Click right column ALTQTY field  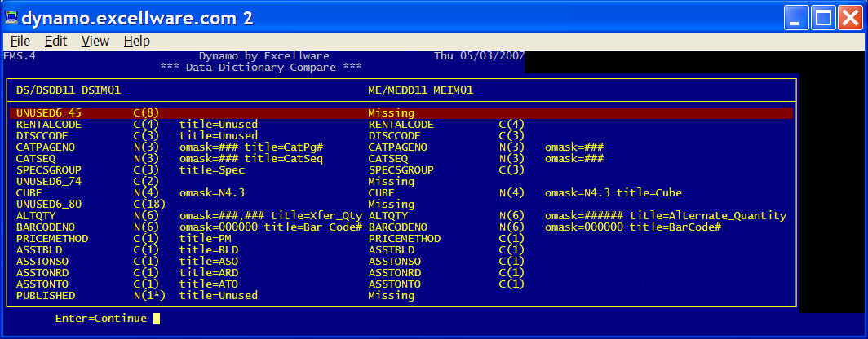click(x=388, y=216)
